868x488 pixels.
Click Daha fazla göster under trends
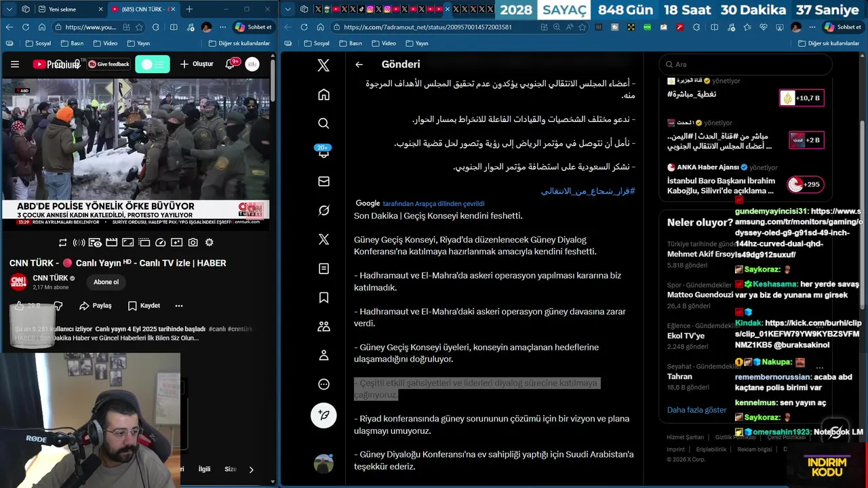pyautogui.click(x=696, y=410)
